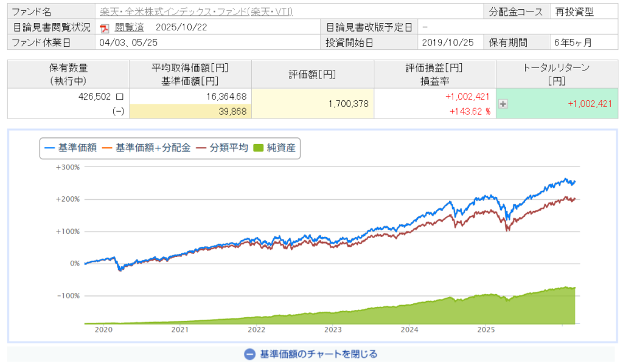Viewport: 623px width, 364px height.
Task: Click the +143.62 % 損益率 value
Action: (x=470, y=111)
